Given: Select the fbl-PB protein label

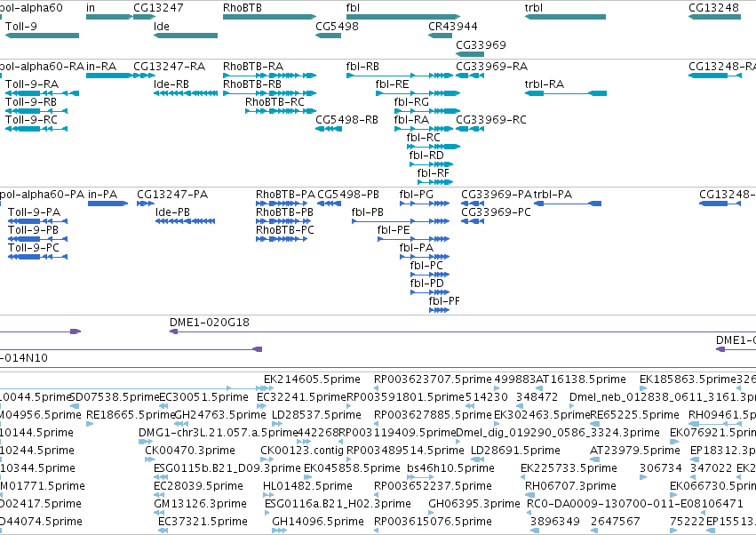Looking at the screenshot, I should click(368, 212).
